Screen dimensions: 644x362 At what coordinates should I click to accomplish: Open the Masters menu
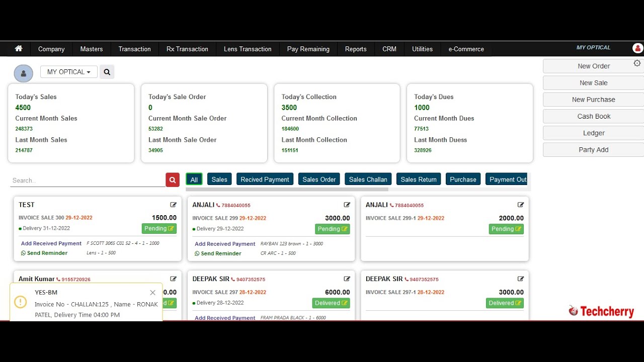92,49
